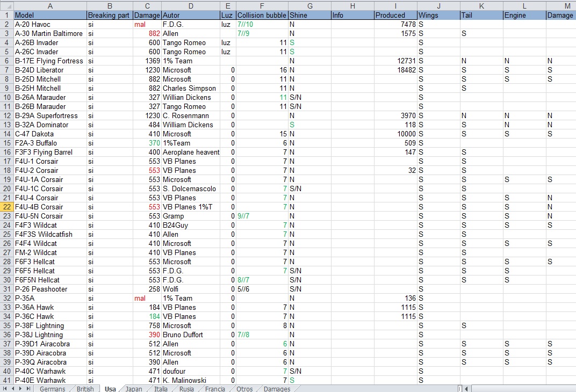The width and height of the screenshot is (576, 392).
Task: Go to previous sheet navigation arrow
Action: coord(13,388)
